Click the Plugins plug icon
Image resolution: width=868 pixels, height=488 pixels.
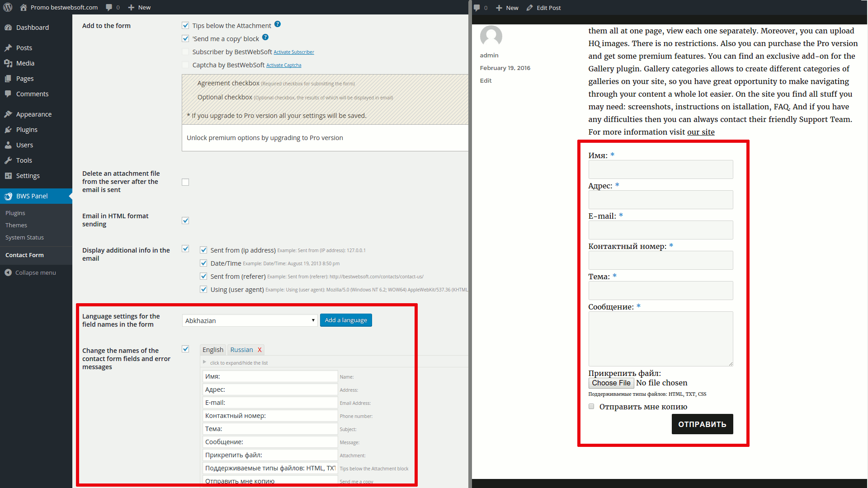pos(8,130)
